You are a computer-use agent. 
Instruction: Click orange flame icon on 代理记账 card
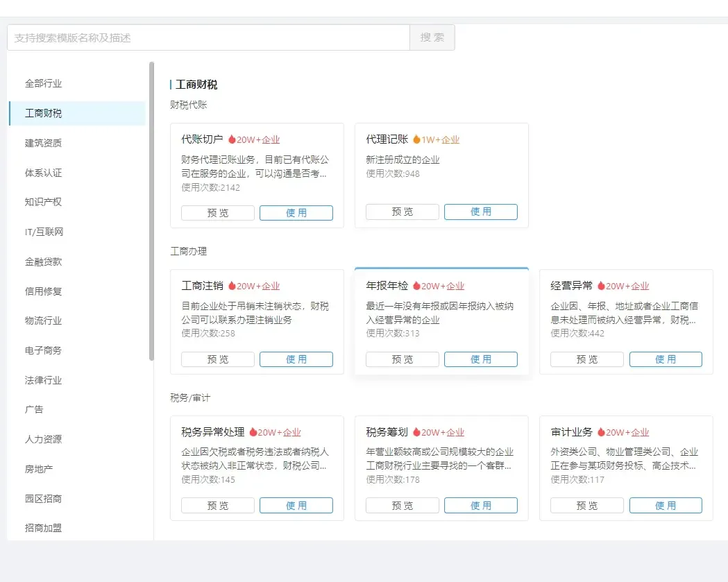416,139
